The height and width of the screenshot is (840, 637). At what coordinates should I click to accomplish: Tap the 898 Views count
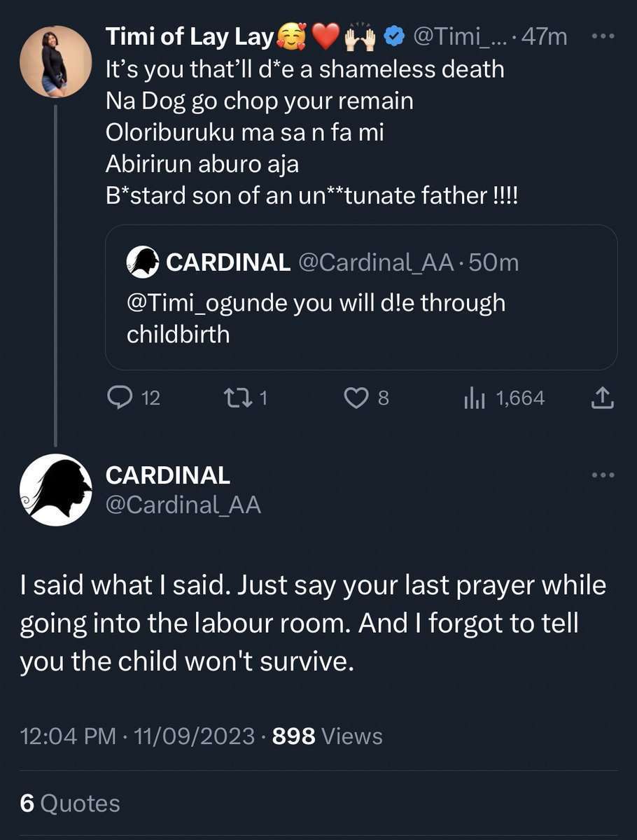[x=327, y=736]
